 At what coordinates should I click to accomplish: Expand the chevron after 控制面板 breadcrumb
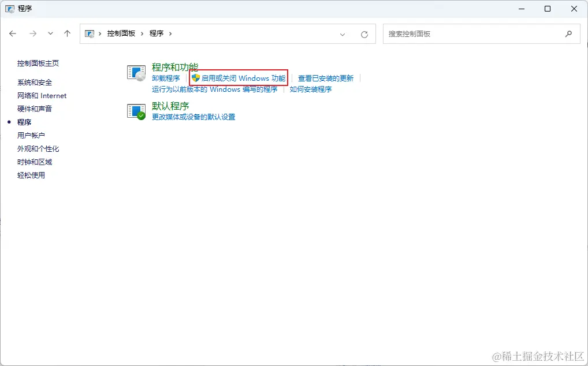[142, 33]
